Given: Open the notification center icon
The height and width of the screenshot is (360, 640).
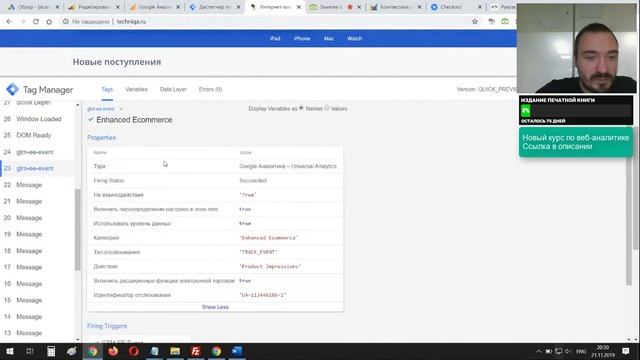Looking at the screenshot, I should pyautogui.click(x=626, y=351).
